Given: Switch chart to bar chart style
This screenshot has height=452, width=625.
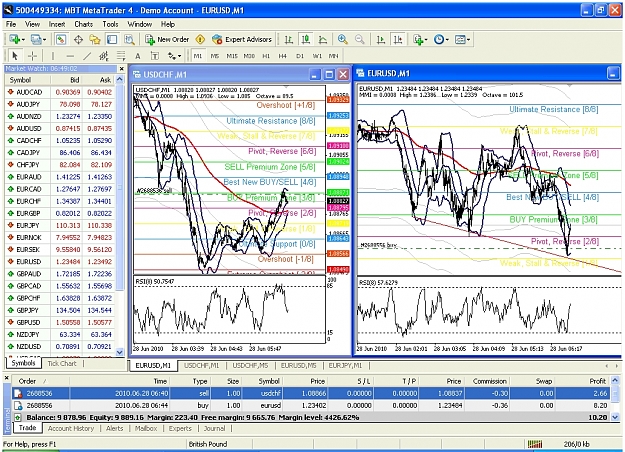Looking at the screenshot, I should pos(289,39).
